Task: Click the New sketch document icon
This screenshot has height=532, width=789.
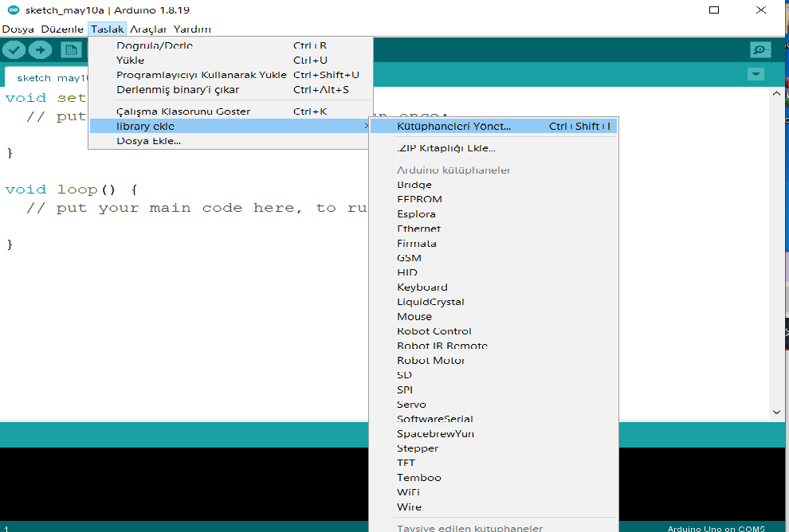Action: click(72, 50)
